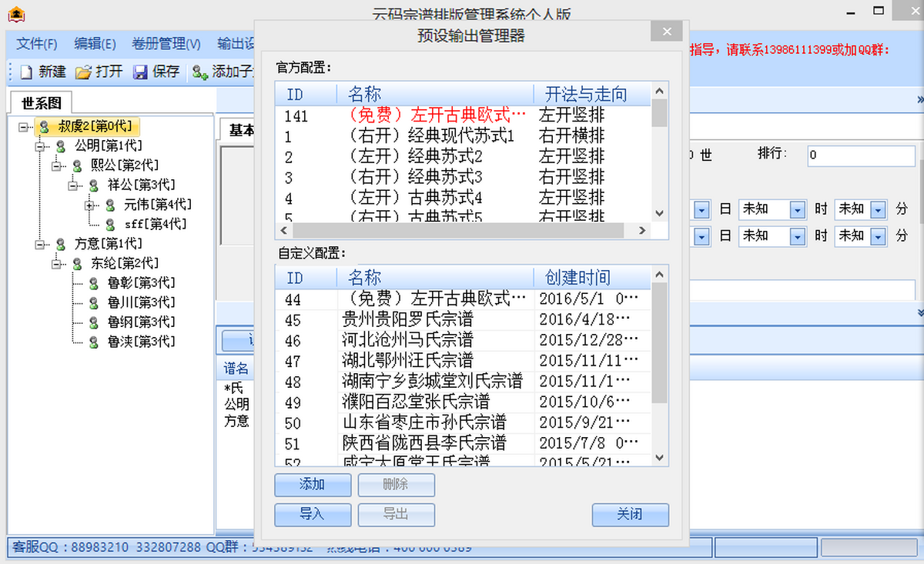Close the 预设输出管理器 dialog with X

666,32
